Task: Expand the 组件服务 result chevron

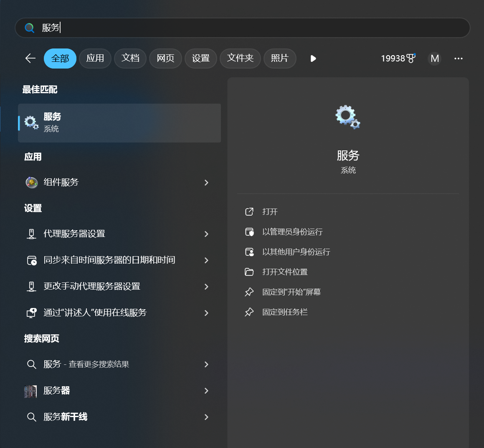Action: pos(206,183)
